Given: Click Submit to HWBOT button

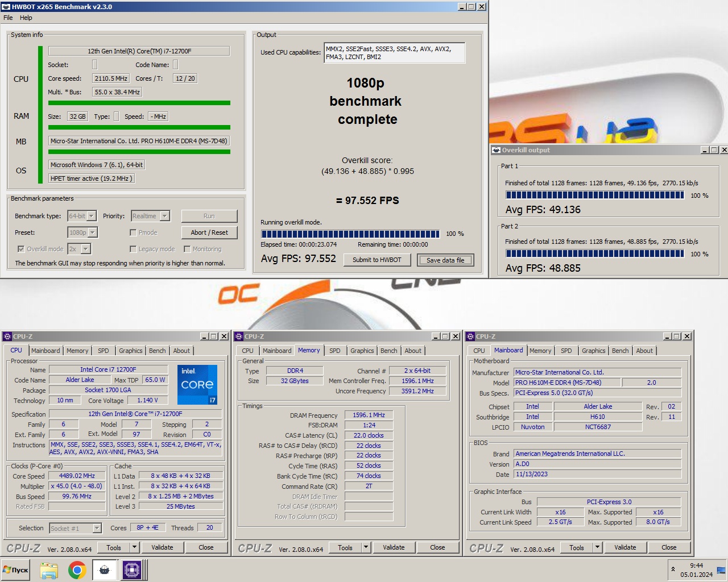Looking at the screenshot, I should point(377,260).
